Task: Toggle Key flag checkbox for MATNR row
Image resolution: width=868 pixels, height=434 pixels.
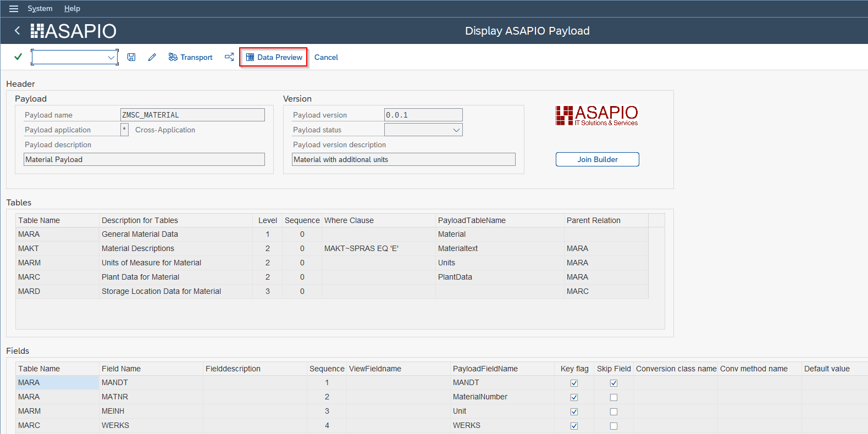Action: coord(574,397)
